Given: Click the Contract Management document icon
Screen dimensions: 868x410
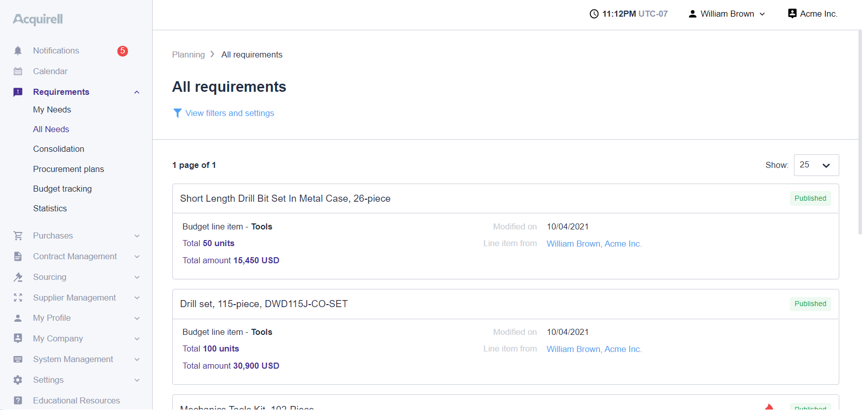Looking at the screenshot, I should [x=18, y=256].
